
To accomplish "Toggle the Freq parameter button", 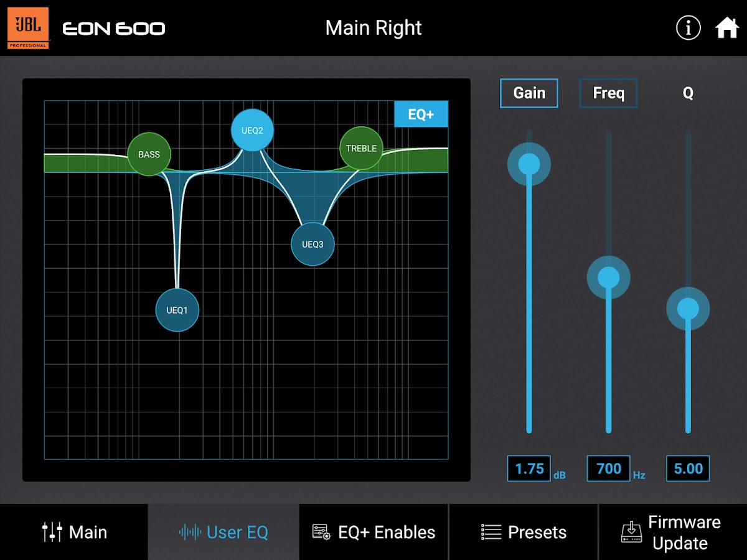I will 608,93.
